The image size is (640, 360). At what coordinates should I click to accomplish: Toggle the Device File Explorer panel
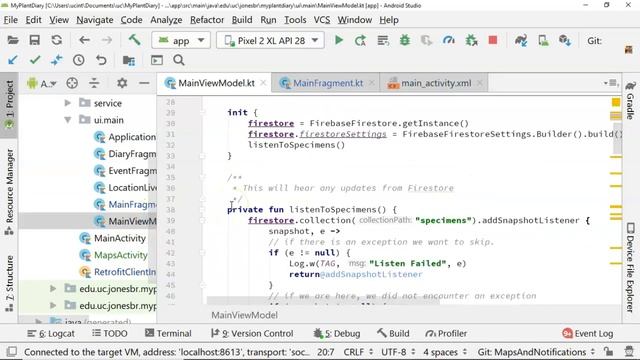pyautogui.click(x=631, y=268)
